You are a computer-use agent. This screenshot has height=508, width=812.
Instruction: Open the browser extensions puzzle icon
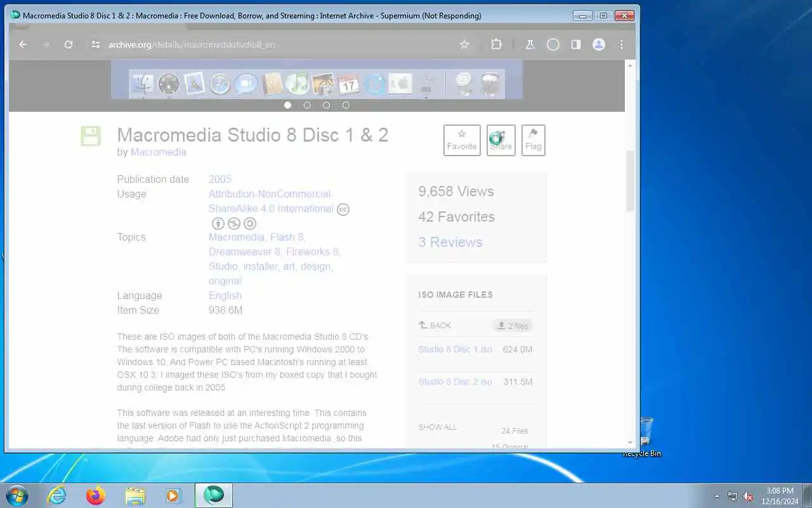(x=496, y=44)
